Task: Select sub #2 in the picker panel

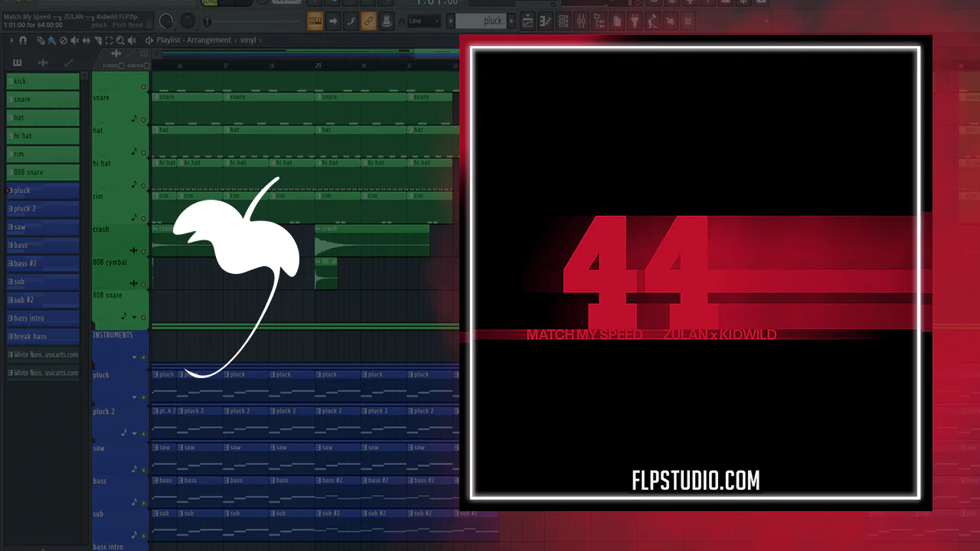Action: (43, 300)
